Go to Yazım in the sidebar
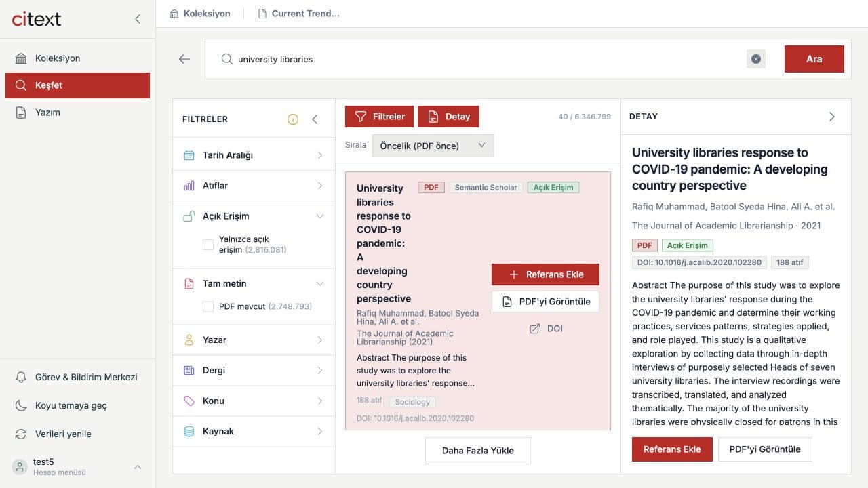 [x=77, y=113]
